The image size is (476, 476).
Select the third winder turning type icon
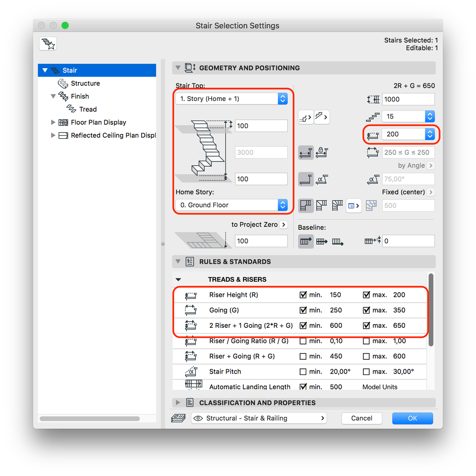pyautogui.click(x=337, y=205)
